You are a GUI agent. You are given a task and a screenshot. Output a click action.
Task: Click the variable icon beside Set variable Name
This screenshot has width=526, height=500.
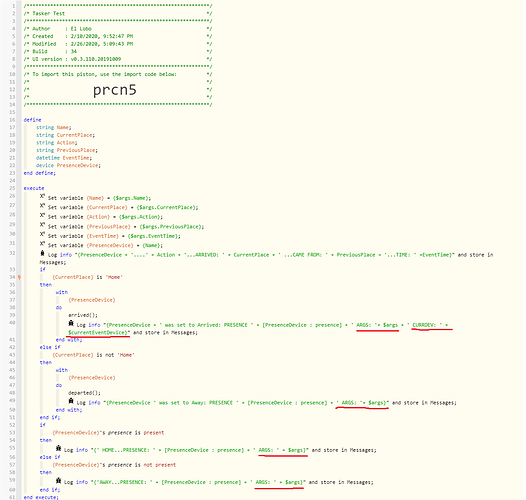click(x=42, y=196)
